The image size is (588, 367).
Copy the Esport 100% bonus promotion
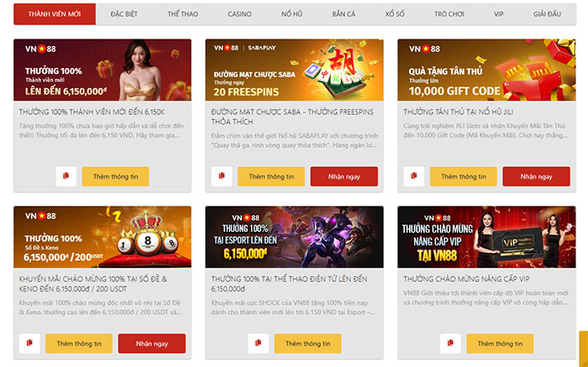258,343
